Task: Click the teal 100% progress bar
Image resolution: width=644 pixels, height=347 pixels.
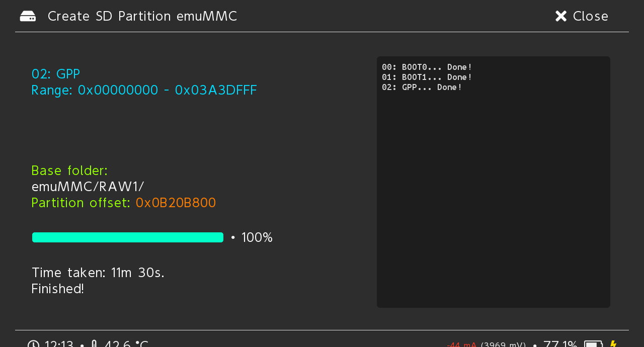Action: click(x=128, y=237)
